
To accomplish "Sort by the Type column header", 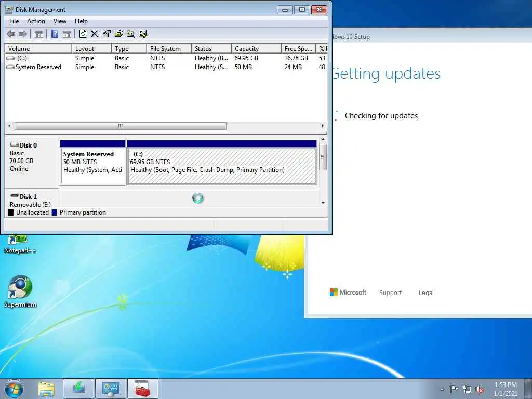I will [x=129, y=48].
